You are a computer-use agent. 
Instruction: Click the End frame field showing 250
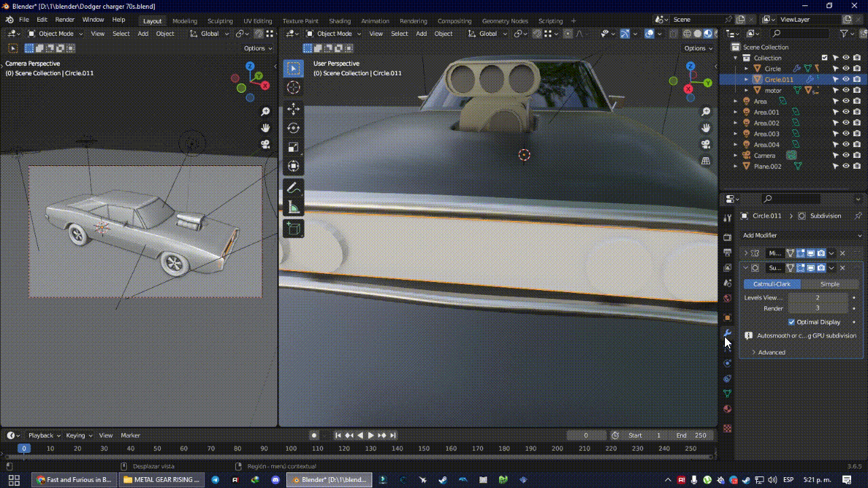point(691,435)
